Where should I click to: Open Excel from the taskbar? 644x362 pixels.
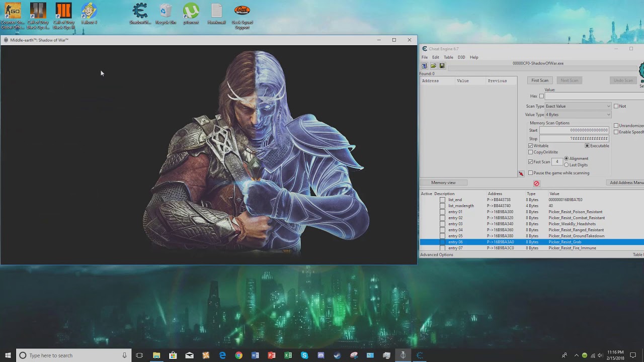click(x=288, y=355)
